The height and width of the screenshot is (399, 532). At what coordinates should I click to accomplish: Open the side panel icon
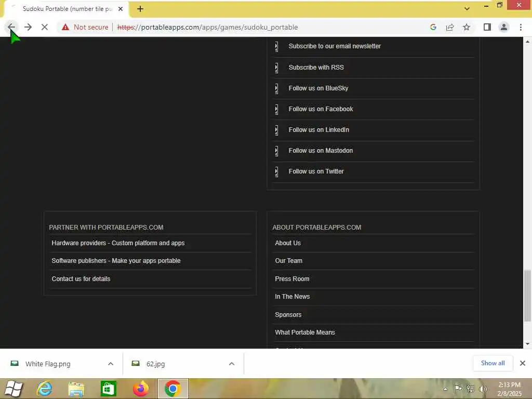(x=487, y=27)
